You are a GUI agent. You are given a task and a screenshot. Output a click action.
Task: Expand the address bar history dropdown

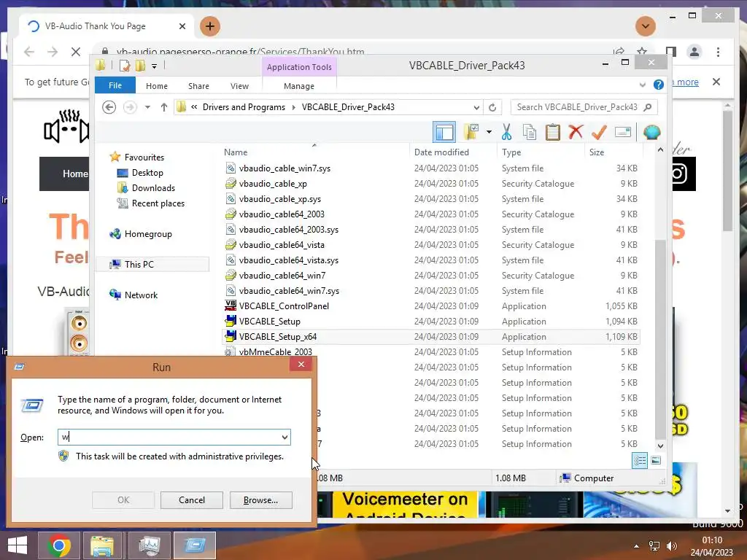tap(476, 107)
